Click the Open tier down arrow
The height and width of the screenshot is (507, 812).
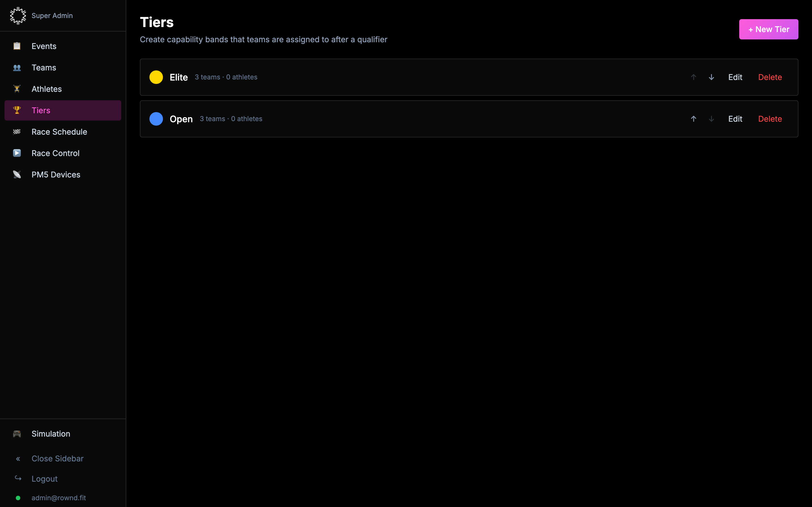pyautogui.click(x=711, y=119)
